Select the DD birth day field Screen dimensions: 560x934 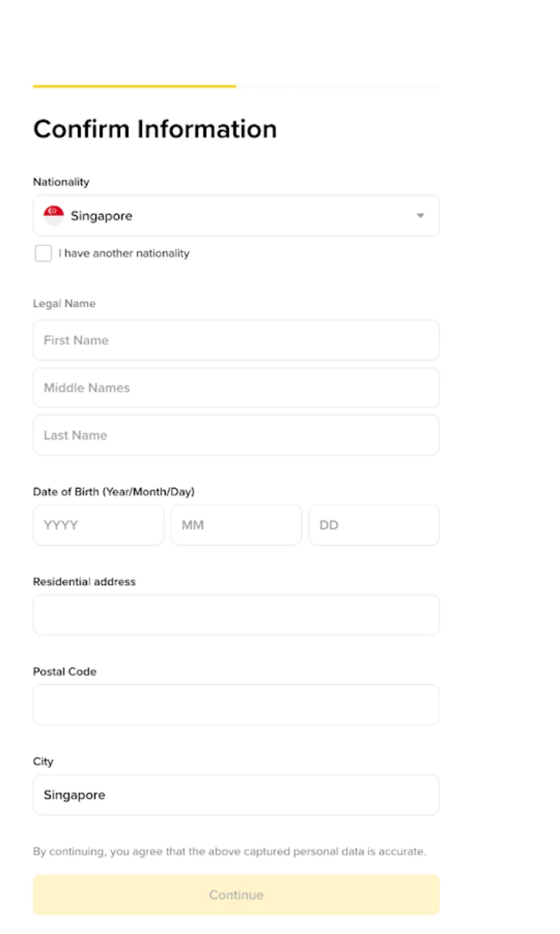pyautogui.click(x=374, y=525)
